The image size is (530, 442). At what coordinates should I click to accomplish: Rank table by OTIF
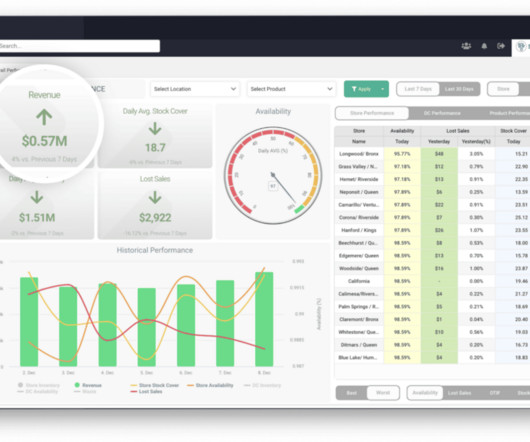pyautogui.click(x=495, y=393)
